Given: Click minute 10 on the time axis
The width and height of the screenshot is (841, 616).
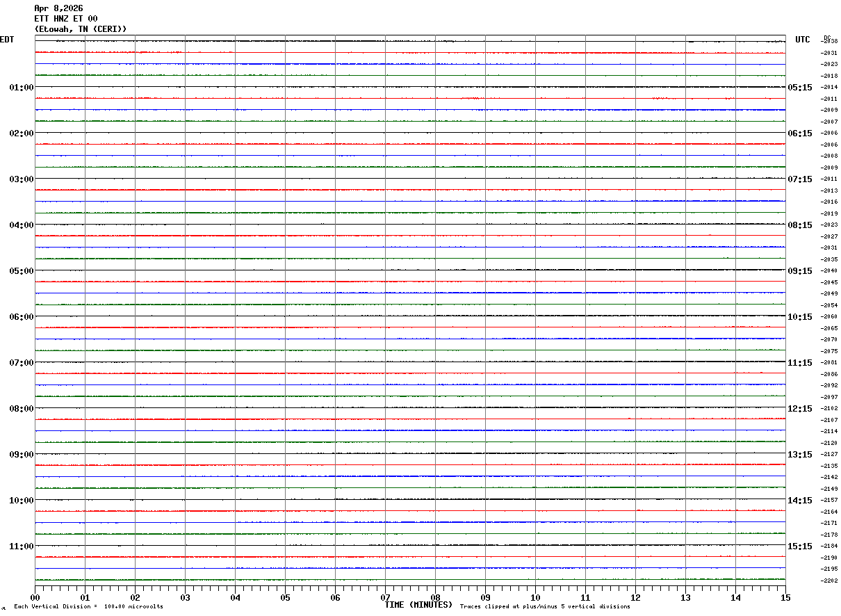Looking at the screenshot, I should coord(535,597).
